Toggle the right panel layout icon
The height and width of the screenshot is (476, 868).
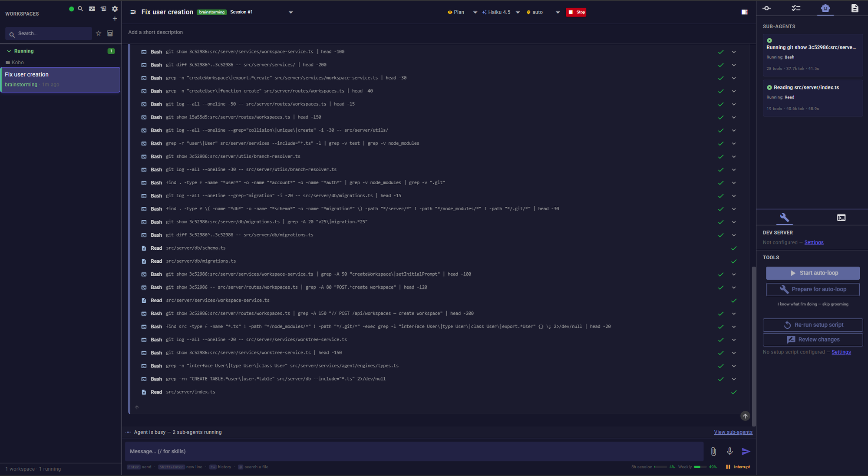745,12
